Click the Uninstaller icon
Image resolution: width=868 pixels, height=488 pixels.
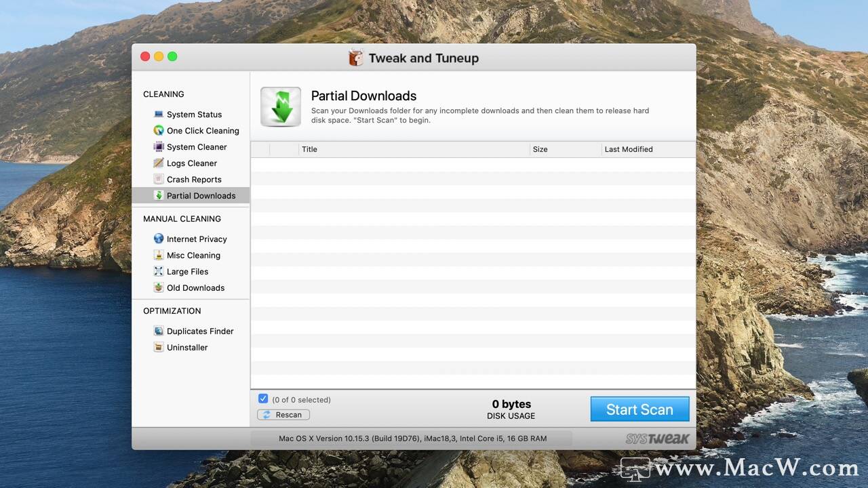(x=159, y=348)
